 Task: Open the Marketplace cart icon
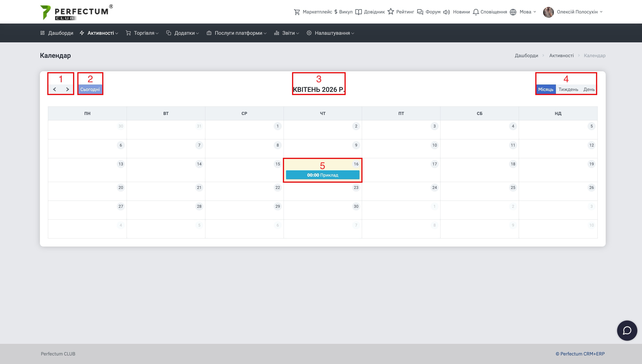tap(297, 12)
